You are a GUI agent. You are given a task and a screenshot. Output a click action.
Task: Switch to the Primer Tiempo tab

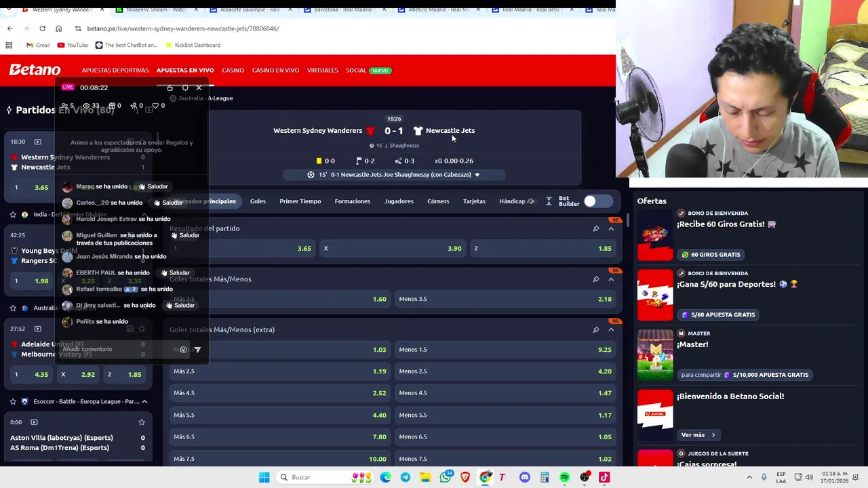coord(300,201)
